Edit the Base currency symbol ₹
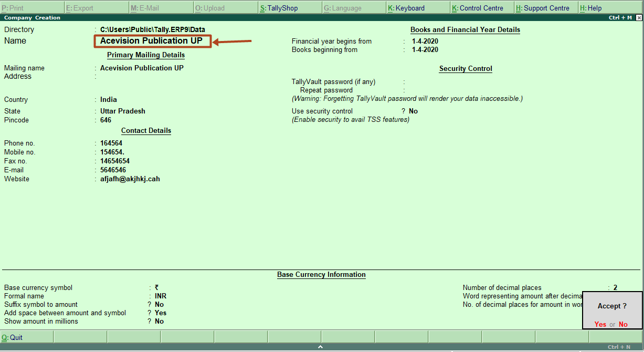644x352 pixels. [x=156, y=288]
